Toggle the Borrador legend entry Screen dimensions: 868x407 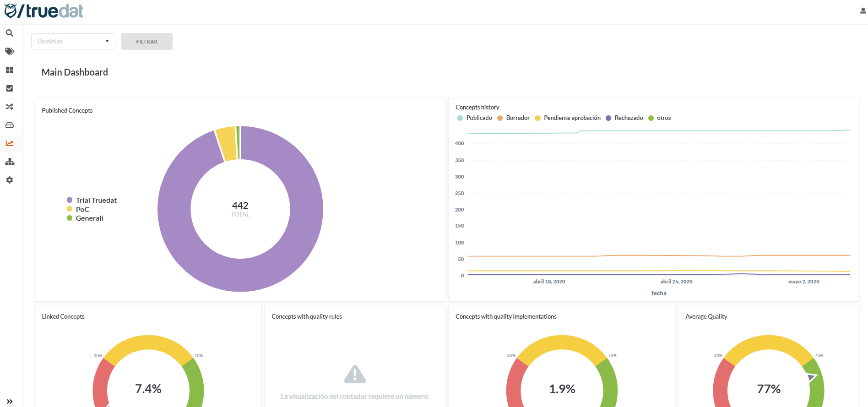pyautogui.click(x=514, y=118)
